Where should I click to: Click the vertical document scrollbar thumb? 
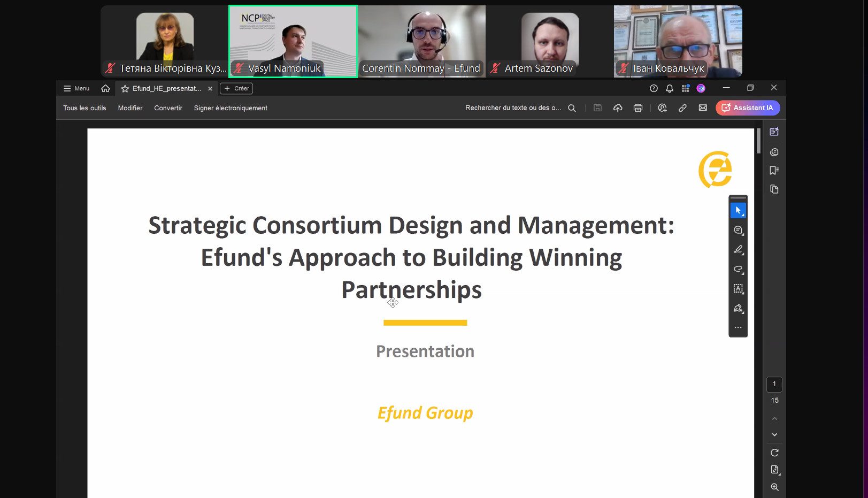coord(758,141)
